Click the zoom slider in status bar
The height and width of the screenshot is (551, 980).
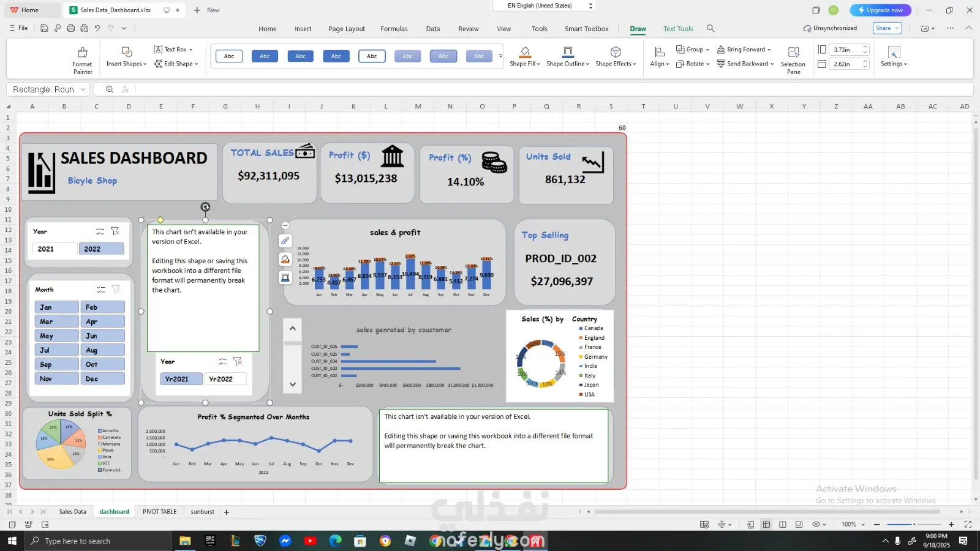tap(914, 525)
